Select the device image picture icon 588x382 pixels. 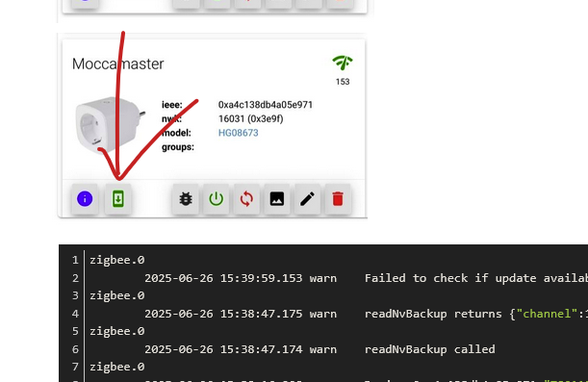(277, 198)
